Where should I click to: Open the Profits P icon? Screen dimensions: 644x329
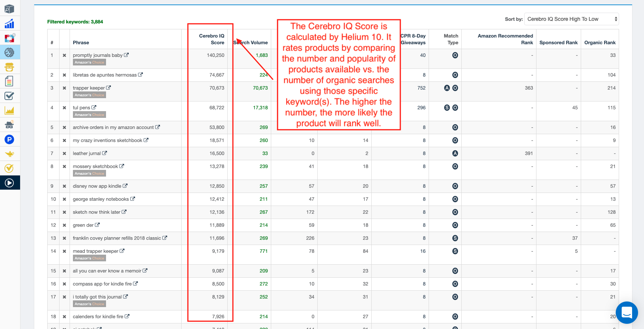coord(9,139)
